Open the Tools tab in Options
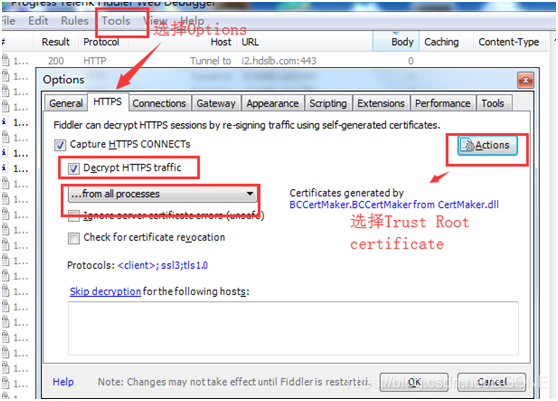 pyautogui.click(x=493, y=104)
